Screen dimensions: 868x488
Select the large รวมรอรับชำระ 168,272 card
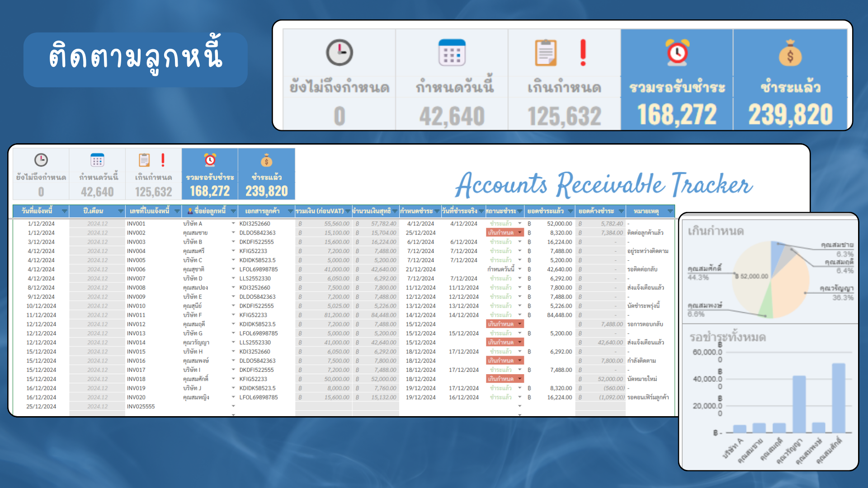click(677, 80)
